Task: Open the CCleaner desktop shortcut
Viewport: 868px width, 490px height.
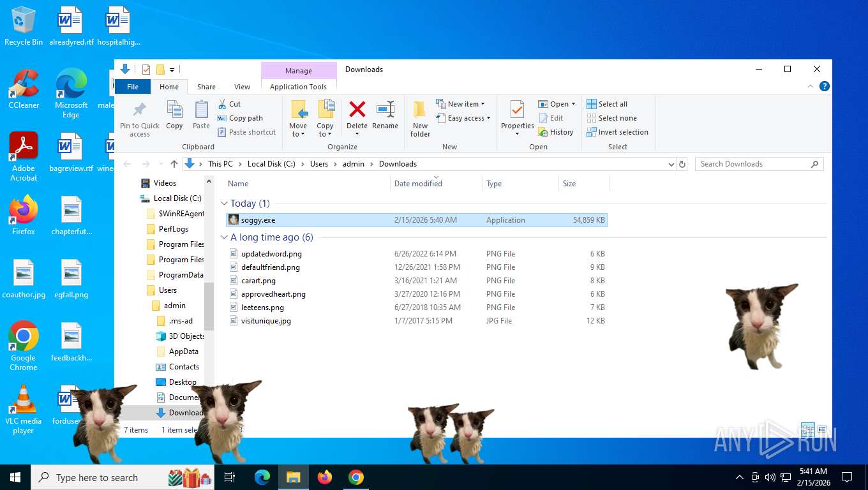Action: [24, 89]
